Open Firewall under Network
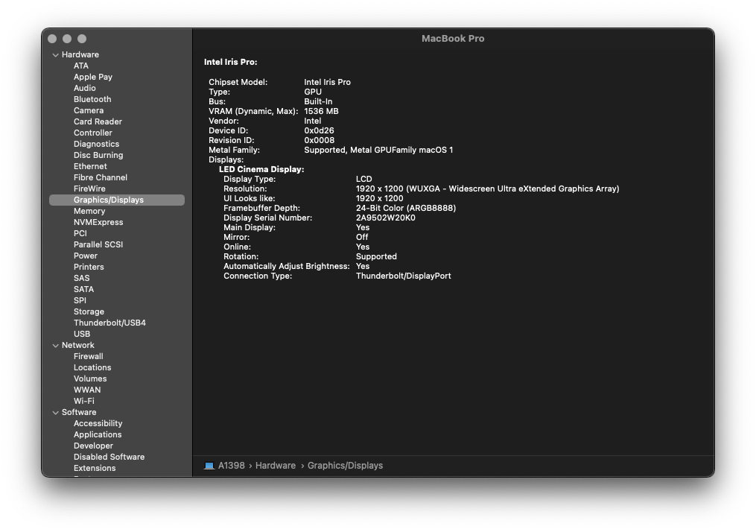 click(x=88, y=356)
